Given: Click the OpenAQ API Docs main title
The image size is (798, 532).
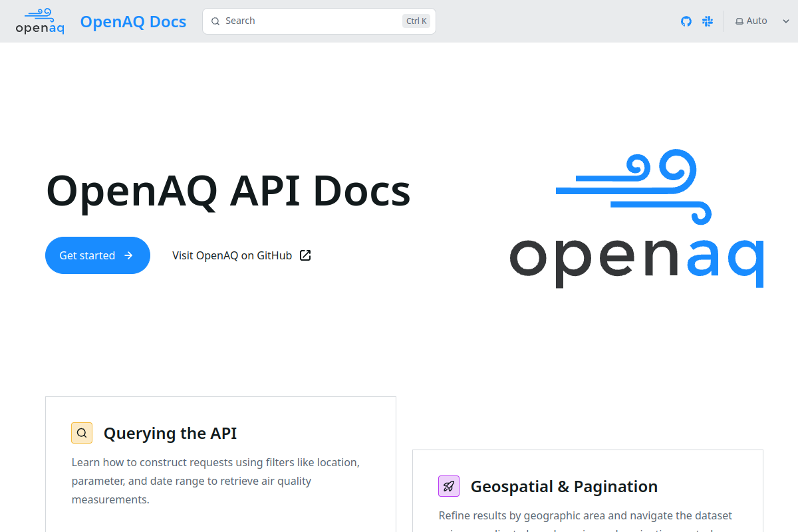Looking at the screenshot, I should pos(228,192).
